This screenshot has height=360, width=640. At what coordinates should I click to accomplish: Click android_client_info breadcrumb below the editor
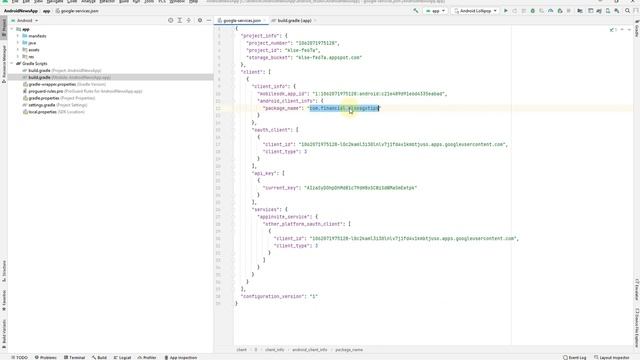(x=309, y=350)
